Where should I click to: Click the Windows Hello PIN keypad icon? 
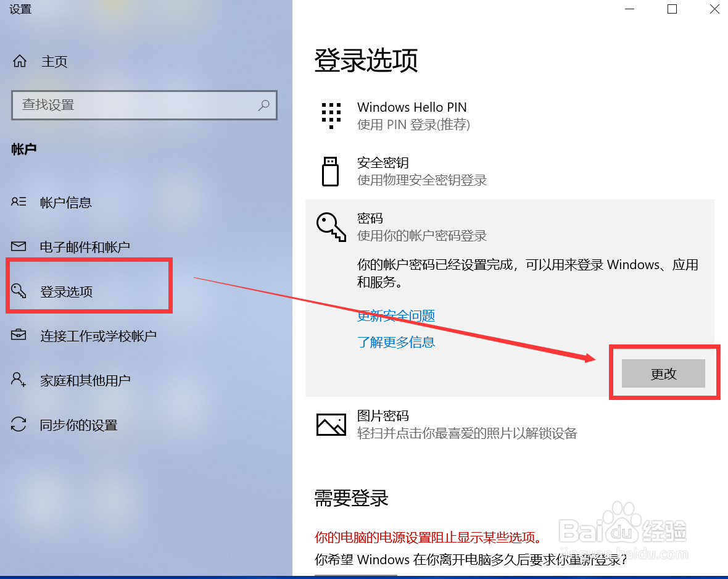pyautogui.click(x=331, y=115)
